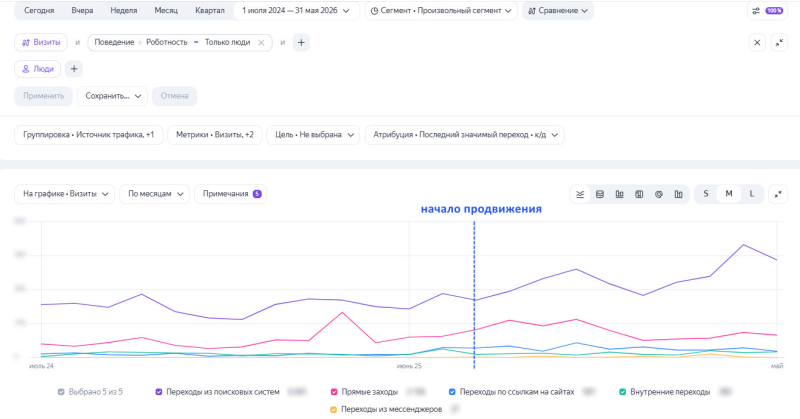Select the pie chart view icon
The image size is (800, 419).
pyautogui.click(x=659, y=194)
